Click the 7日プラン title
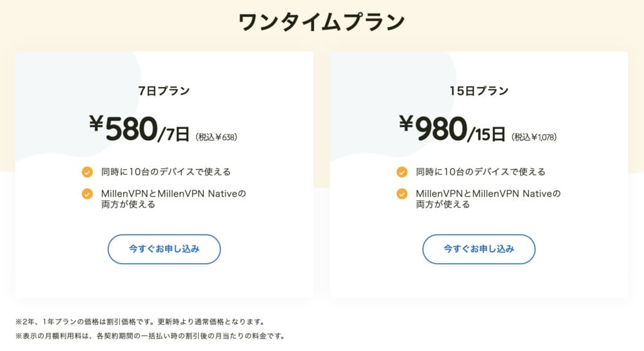644x351 pixels. click(x=164, y=91)
